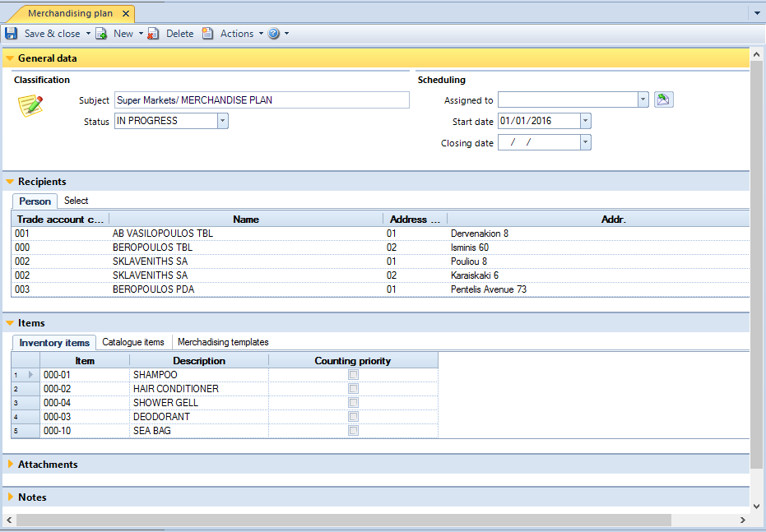The image size is (766, 532).
Task: Click the Delete document icon
Action: [x=153, y=33]
